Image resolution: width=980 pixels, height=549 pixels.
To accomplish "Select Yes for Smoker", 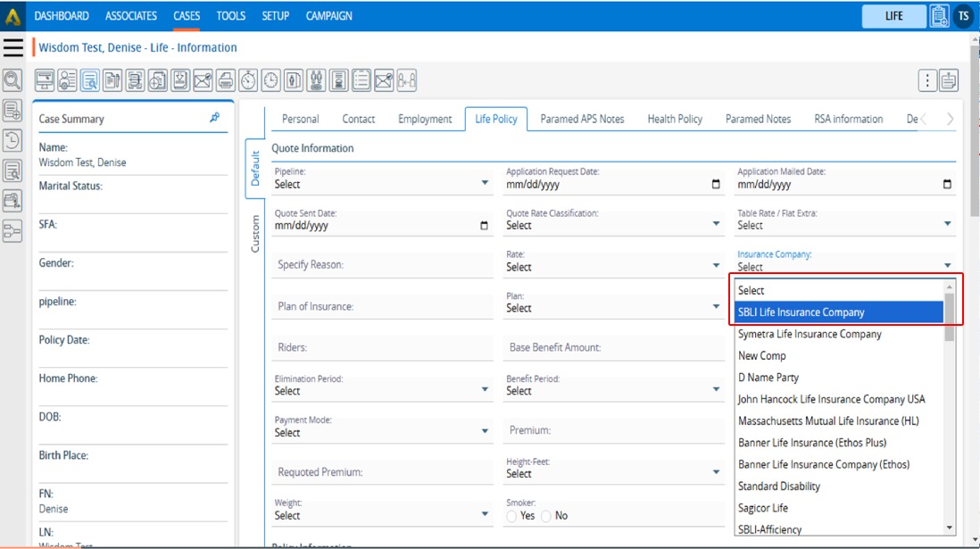I will click(x=512, y=516).
